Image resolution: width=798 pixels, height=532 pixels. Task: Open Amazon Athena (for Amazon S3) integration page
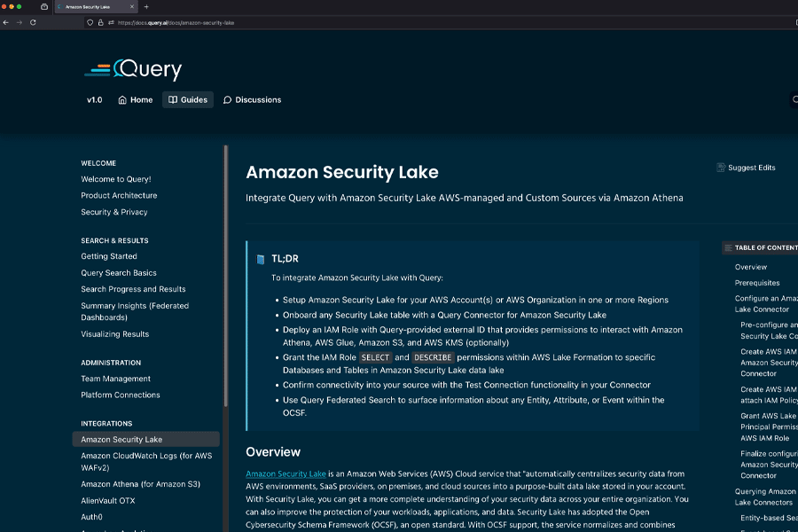coord(140,484)
